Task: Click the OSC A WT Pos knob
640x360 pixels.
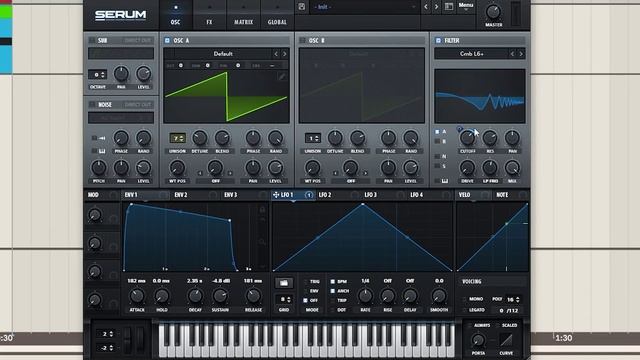Action: click(177, 168)
